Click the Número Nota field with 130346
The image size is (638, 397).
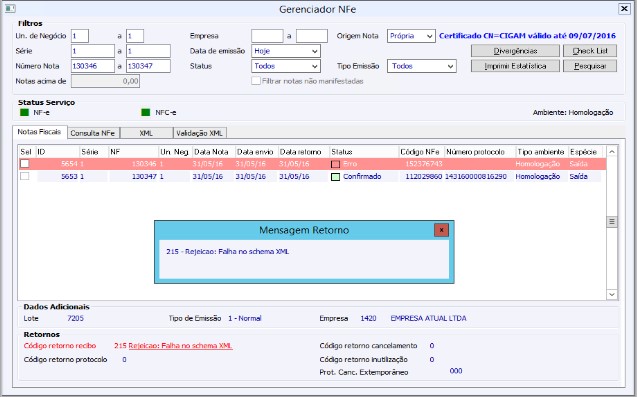pos(93,66)
